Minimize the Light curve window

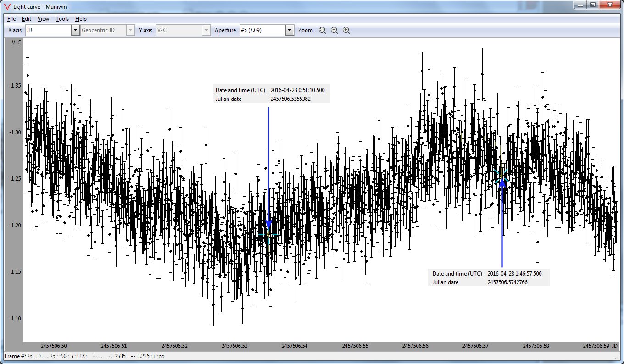tap(580, 5)
